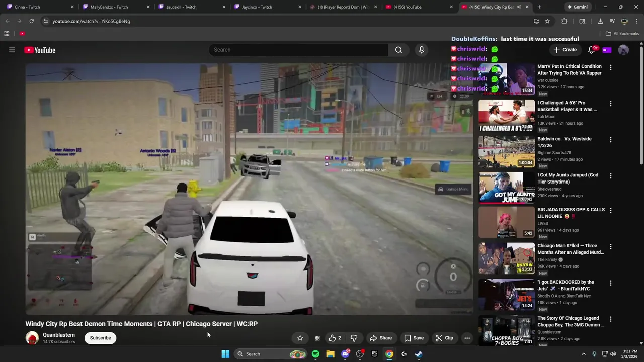The image size is (644, 362).
Task: Go to YouTube home via logo
Action: click(40, 50)
